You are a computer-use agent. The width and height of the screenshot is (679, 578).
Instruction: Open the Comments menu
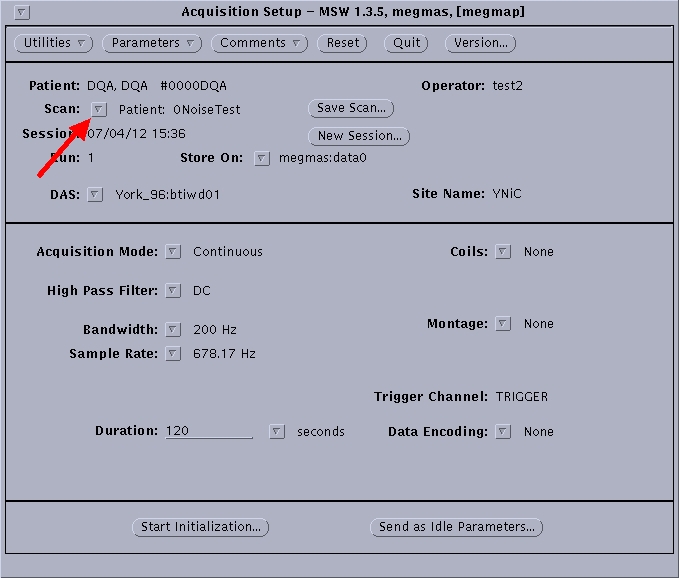(260, 43)
